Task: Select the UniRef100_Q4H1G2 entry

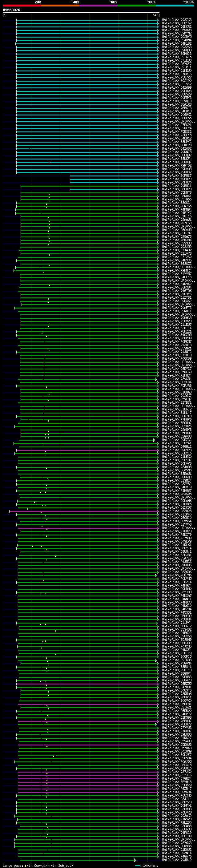Action: point(177,43)
